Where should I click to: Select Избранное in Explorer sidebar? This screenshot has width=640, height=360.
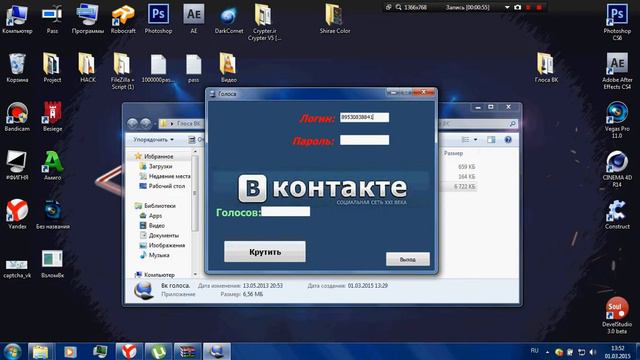154,156
